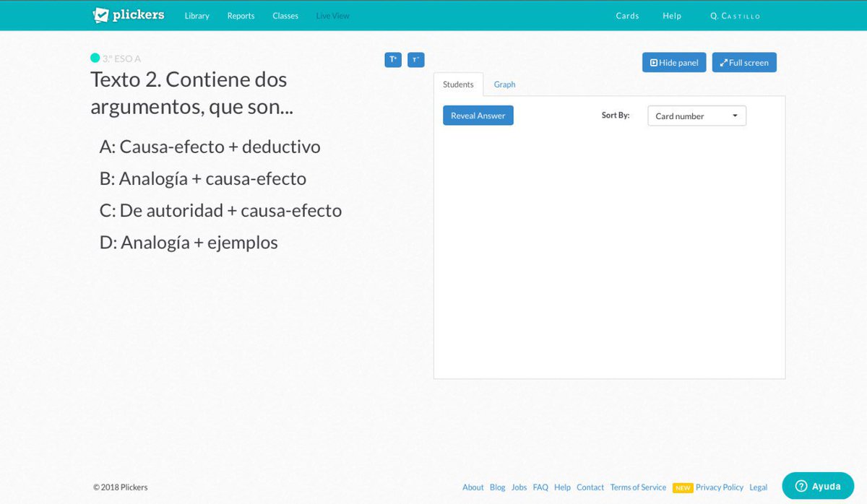The width and height of the screenshot is (867, 504).
Task: Open Help in the top bar
Action: point(672,16)
